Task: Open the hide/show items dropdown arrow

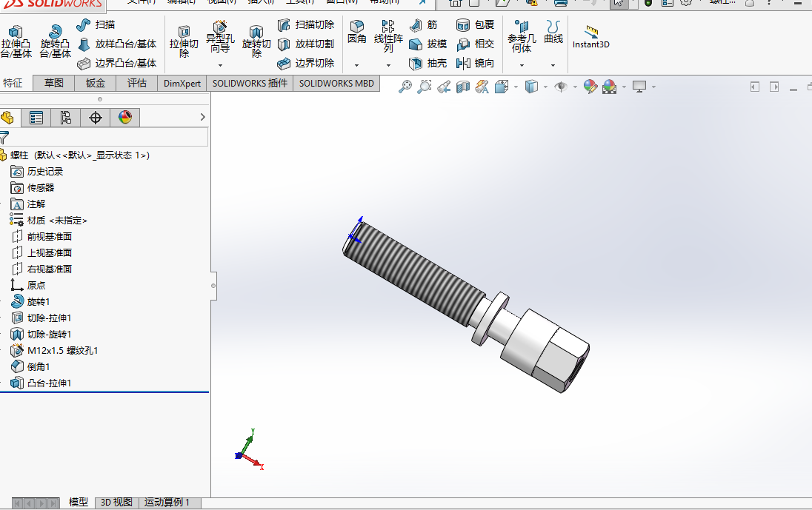Action: tap(575, 87)
